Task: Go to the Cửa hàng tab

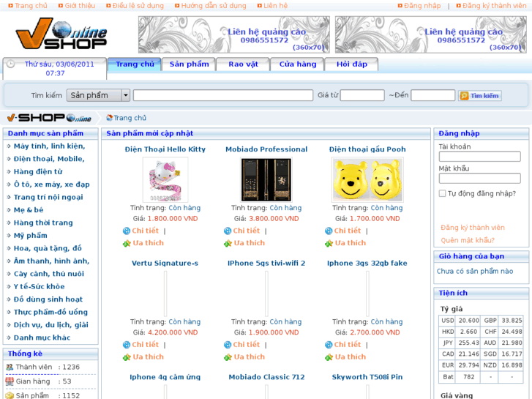Action: coord(298,64)
